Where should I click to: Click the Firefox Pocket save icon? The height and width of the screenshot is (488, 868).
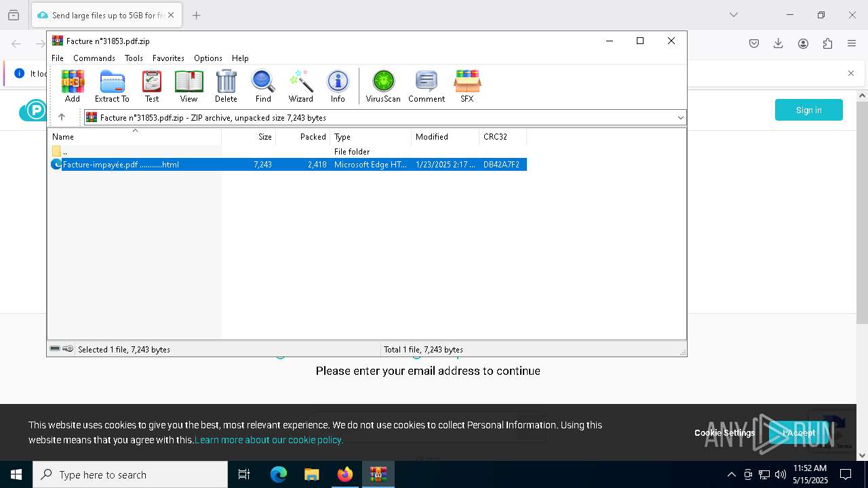[753, 43]
